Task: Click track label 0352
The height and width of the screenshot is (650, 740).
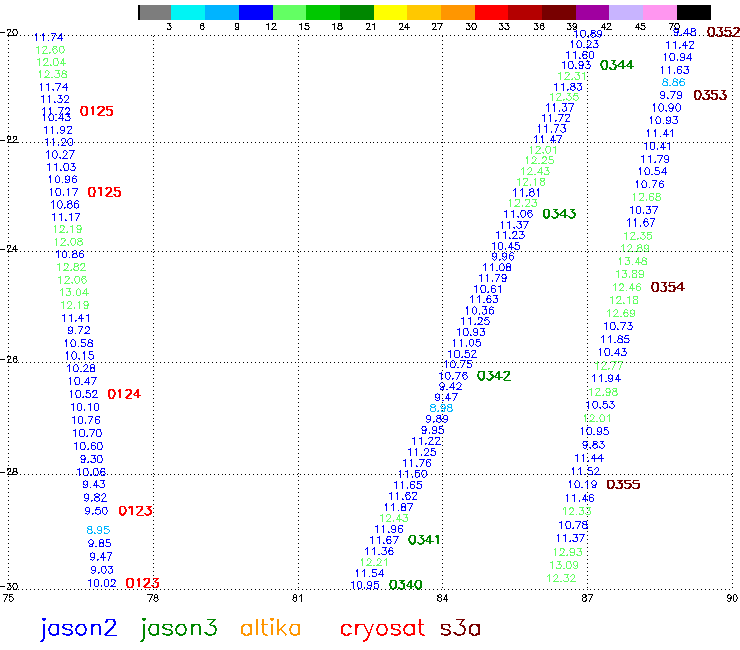Action: coord(723,32)
